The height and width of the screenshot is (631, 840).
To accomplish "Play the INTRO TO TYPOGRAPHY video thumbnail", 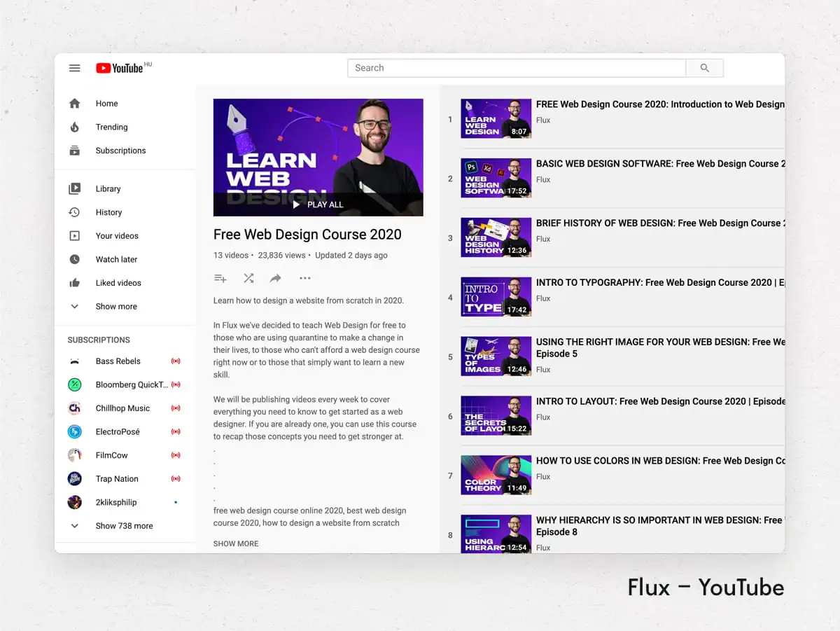I will [496, 296].
